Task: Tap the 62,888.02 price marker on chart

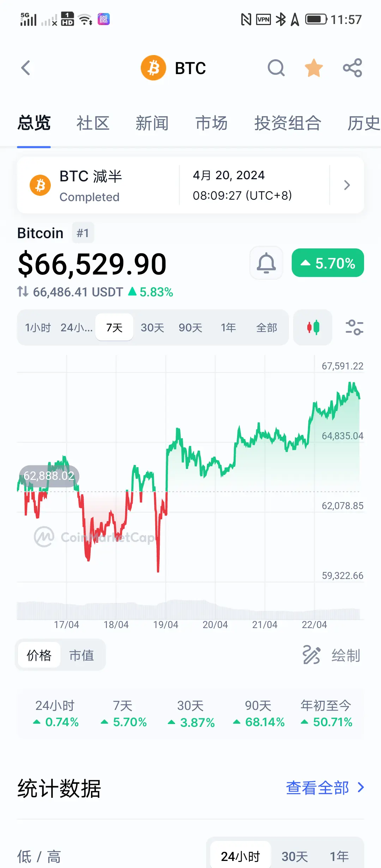Action: 49,476
